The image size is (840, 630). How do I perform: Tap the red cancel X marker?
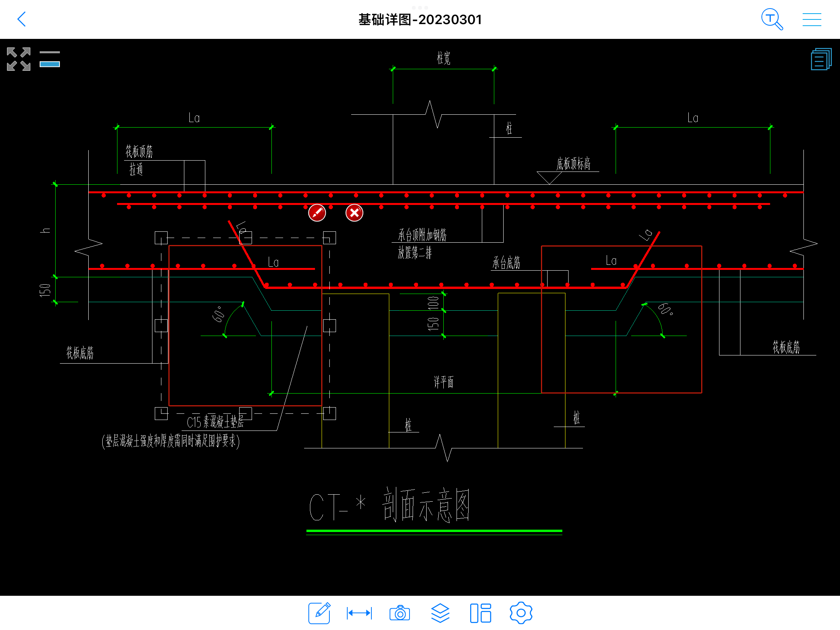[354, 213]
